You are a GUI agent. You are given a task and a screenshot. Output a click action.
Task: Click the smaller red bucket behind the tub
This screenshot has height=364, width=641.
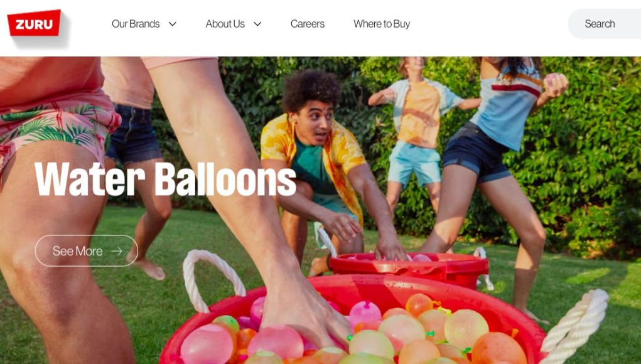pos(409,270)
